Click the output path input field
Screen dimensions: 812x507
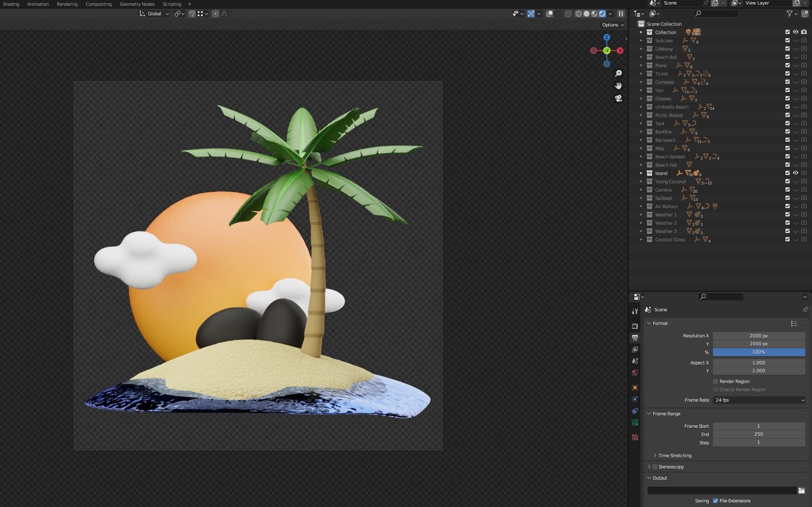721,490
